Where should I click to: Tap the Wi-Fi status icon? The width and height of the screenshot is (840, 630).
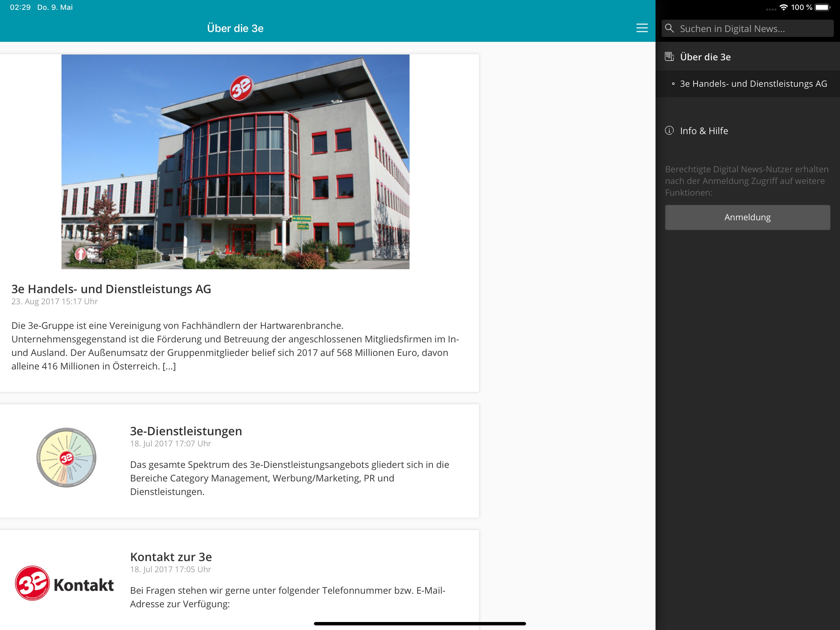pos(783,7)
